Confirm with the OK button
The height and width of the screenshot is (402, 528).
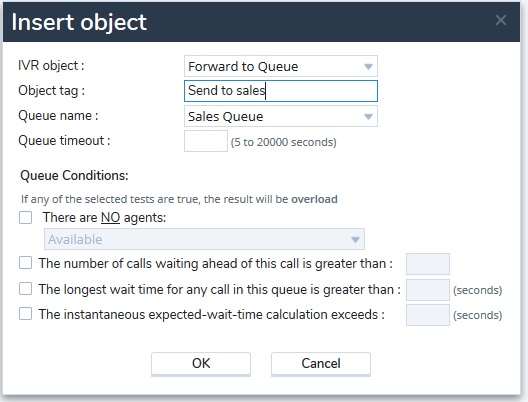201,364
